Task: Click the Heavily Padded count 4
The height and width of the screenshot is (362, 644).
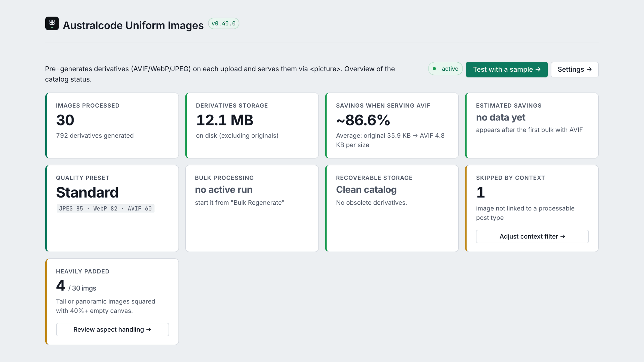Action: (x=60, y=285)
